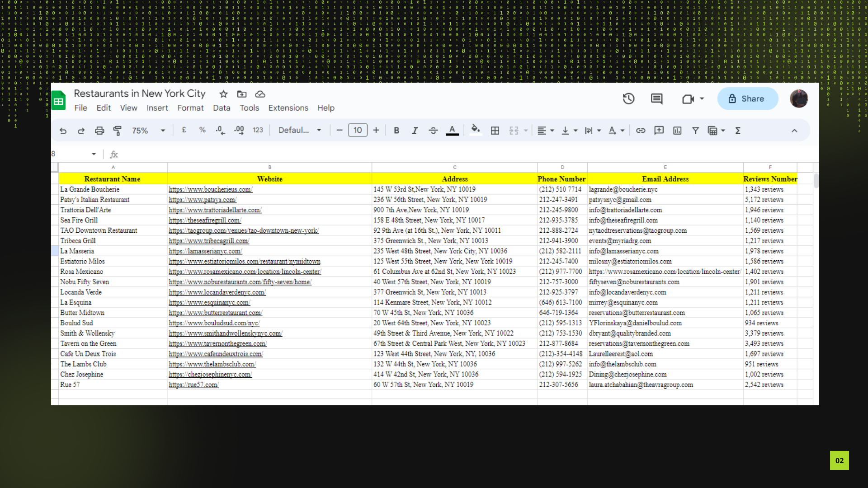Open the cell borders tool
868x488 pixels.
click(495, 131)
